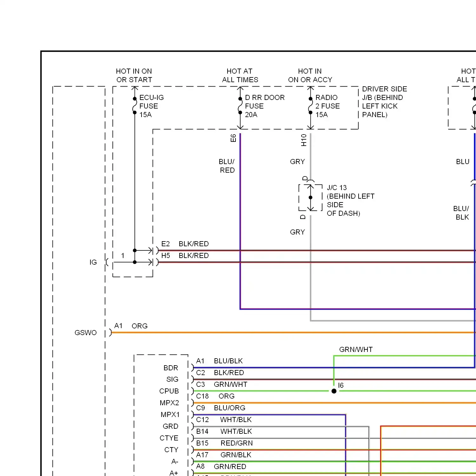Select the "WHT/BLK" label beside B14
The height and width of the screenshot is (476, 476).
click(236, 432)
